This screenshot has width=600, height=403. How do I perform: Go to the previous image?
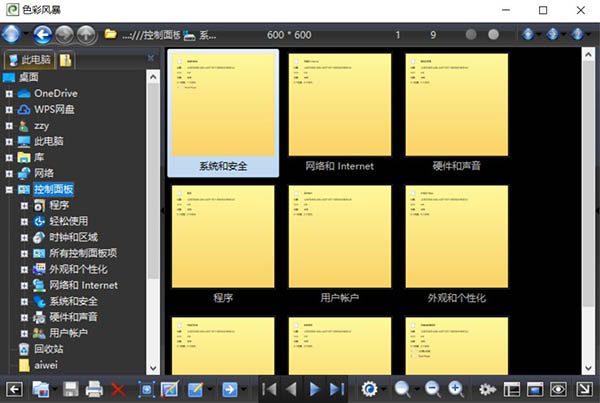click(x=291, y=389)
